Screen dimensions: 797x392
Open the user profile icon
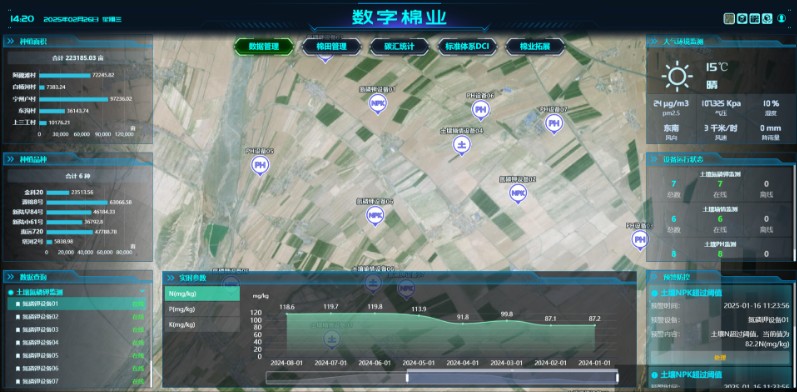pyautogui.click(x=782, y=19)
